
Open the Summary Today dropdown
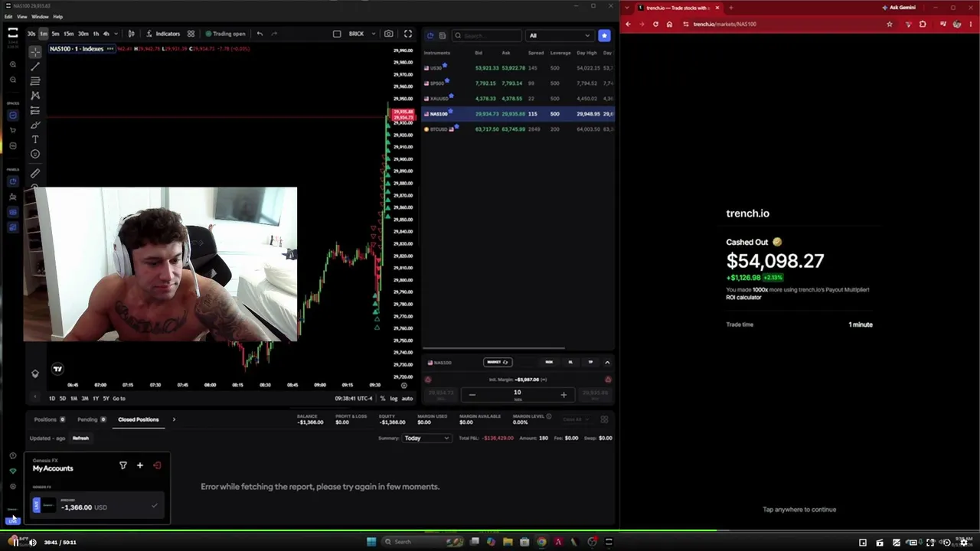point(426,439)
